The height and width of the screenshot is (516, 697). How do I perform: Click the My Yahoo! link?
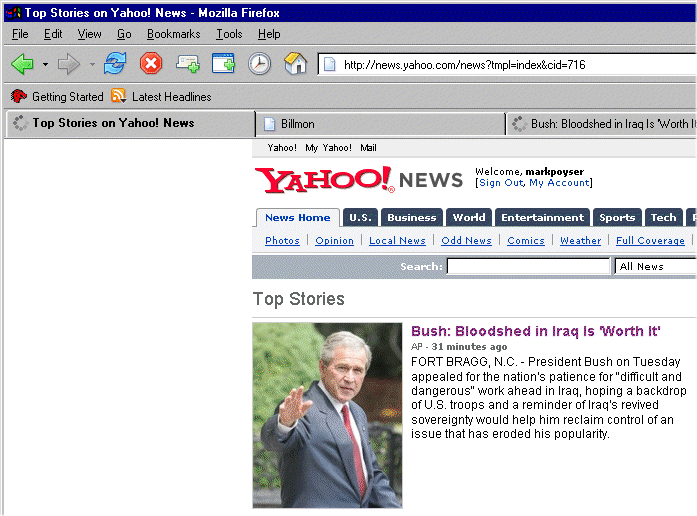(x=328, y=148)
